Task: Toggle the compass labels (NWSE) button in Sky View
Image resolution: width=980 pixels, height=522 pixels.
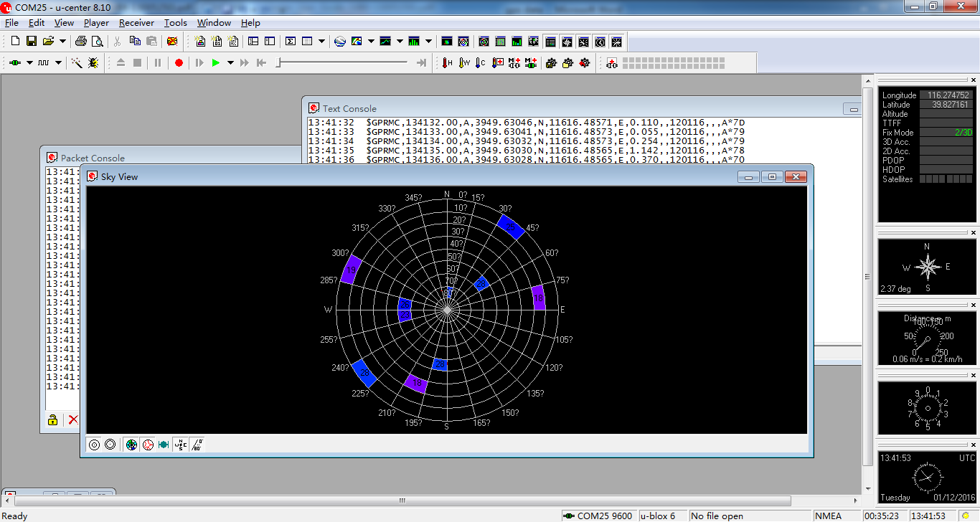Action: [180, 445]
